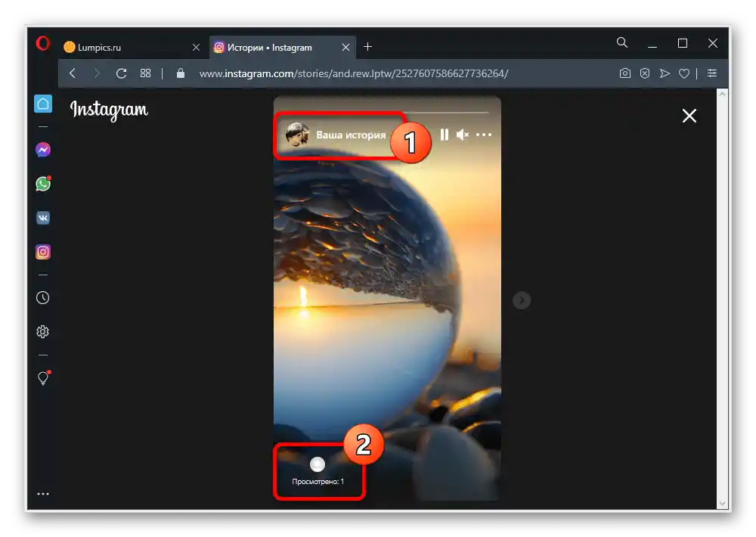The width and height of the screenshot is (756, 537).
Task: Close the Lumpics.ru tab
Action: pyautogui.click(x=196, y=48)
